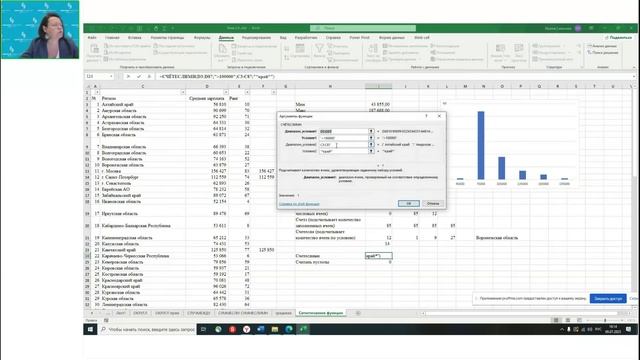Image resolution: width=640 pixels, height=360 pixels.
Task: Collapse the ribbon arrow
Action: pos(634,67)
